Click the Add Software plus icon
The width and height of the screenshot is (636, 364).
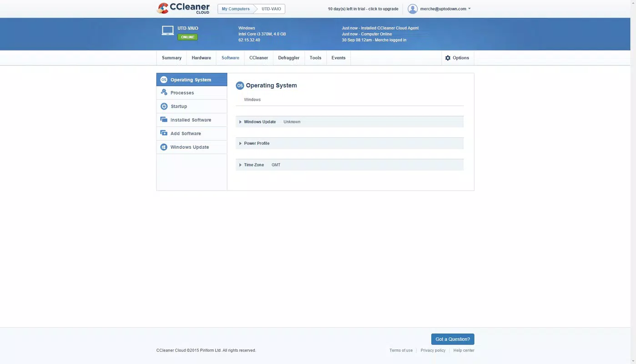(x=164, y=133)
